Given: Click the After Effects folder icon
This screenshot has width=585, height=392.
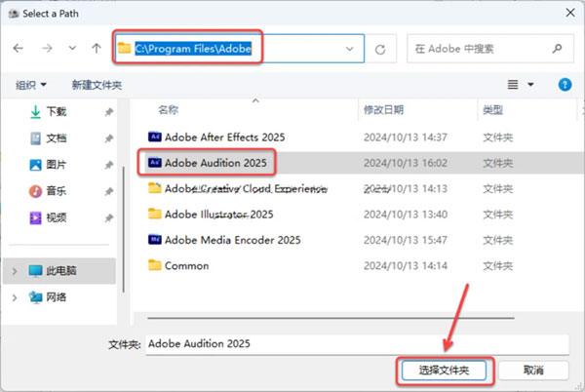Looking at the screenshot, I should pos(155,137).
